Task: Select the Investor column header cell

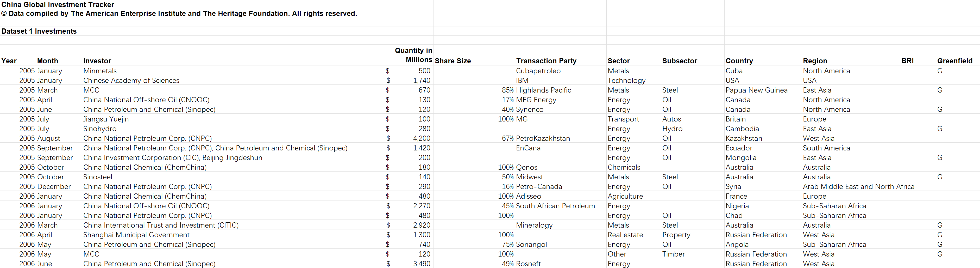Action: click(x=97, y=61)
